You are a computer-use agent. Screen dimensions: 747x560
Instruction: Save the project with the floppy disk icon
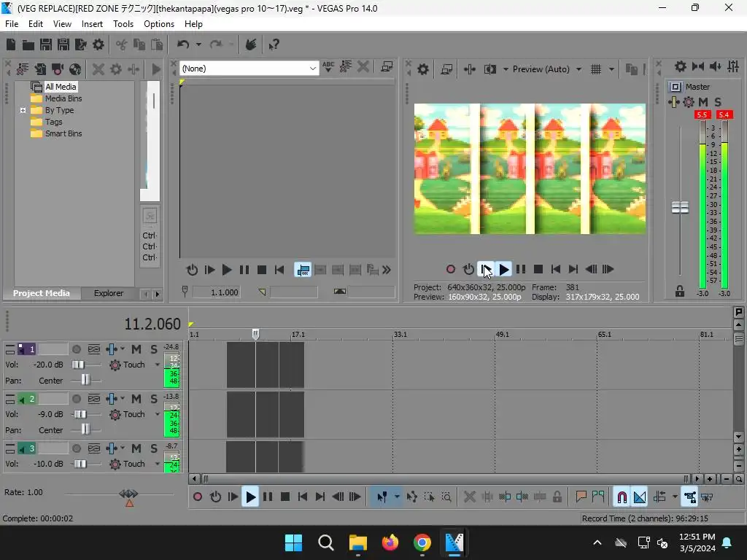(x=46, y=44)
